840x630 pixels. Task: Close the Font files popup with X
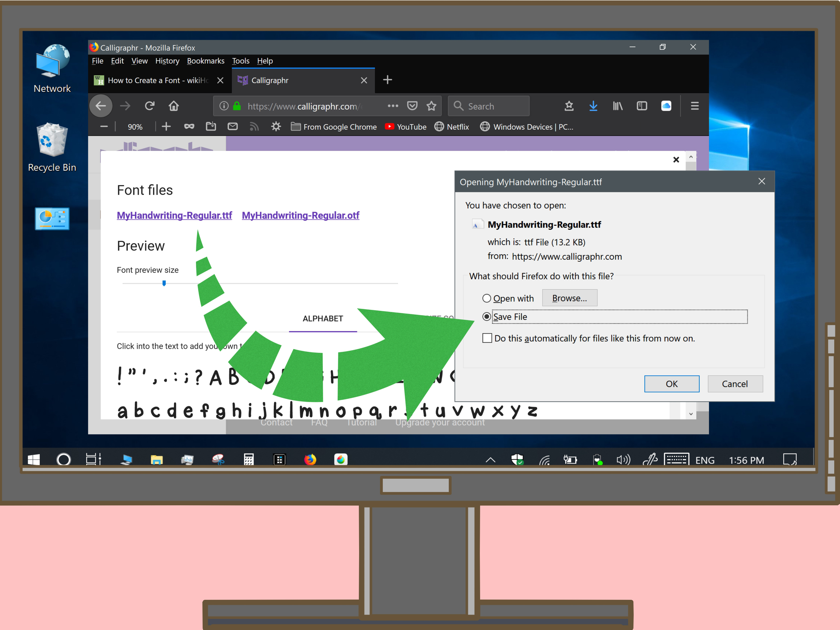676,160
